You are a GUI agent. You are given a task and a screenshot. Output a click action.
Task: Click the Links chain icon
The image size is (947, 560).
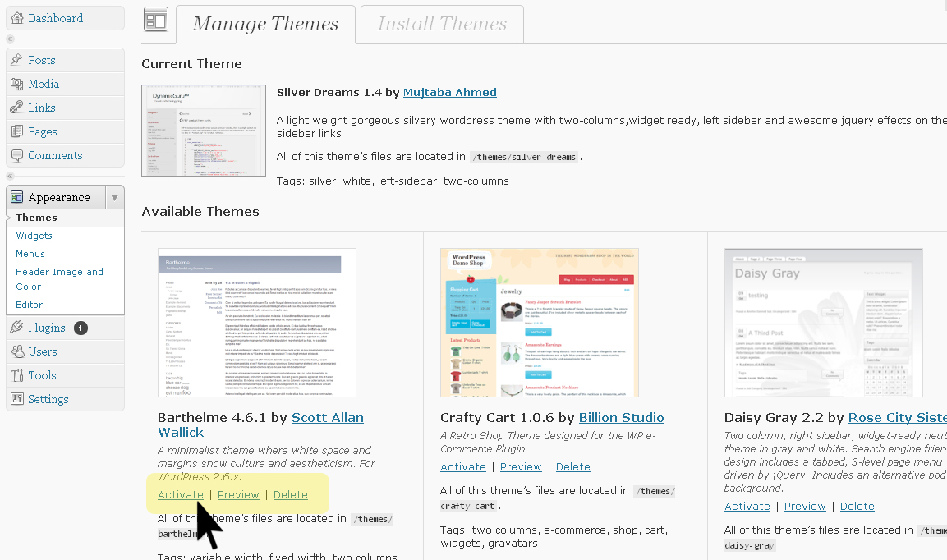(16, 108)
